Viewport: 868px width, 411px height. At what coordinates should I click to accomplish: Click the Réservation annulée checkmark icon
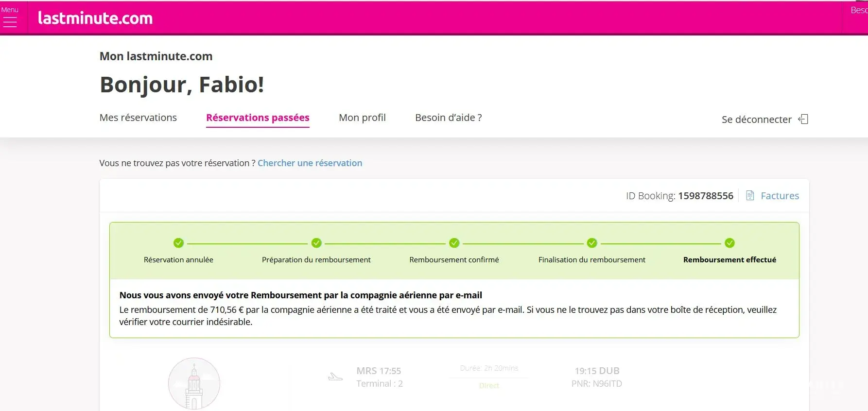point(178,243)
